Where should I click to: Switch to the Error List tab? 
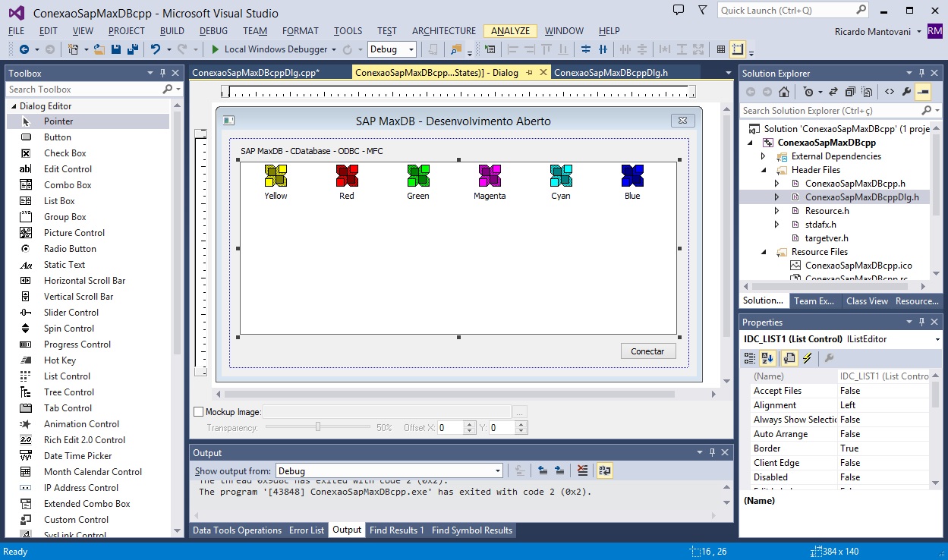(306, 530)
